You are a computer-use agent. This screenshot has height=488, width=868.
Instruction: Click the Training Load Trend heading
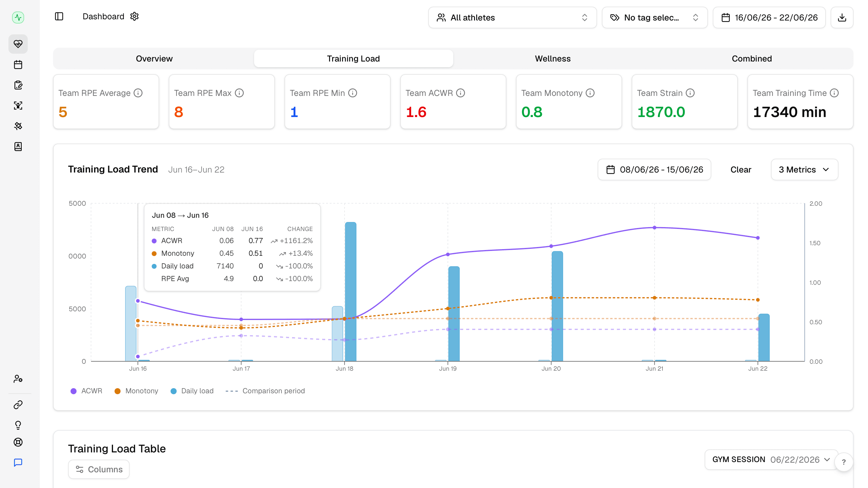113,169
